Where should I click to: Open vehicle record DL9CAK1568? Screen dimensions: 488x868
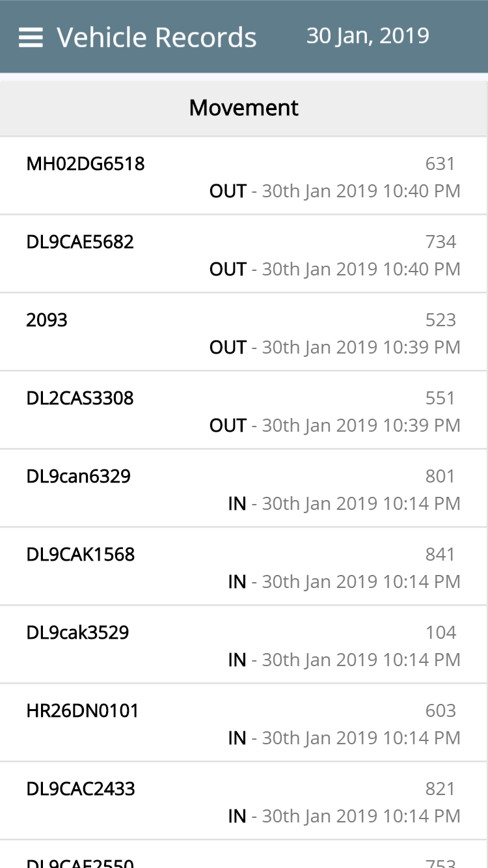coord(81,554)
